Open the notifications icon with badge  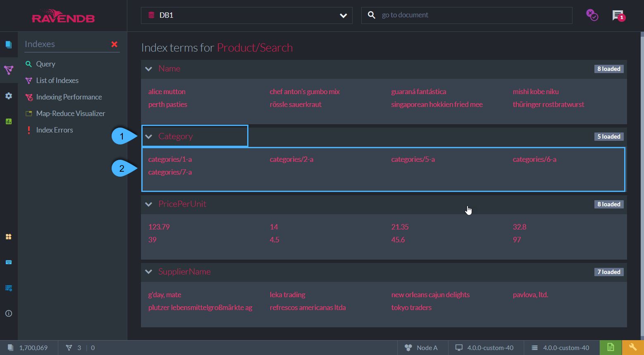(619, 16)
